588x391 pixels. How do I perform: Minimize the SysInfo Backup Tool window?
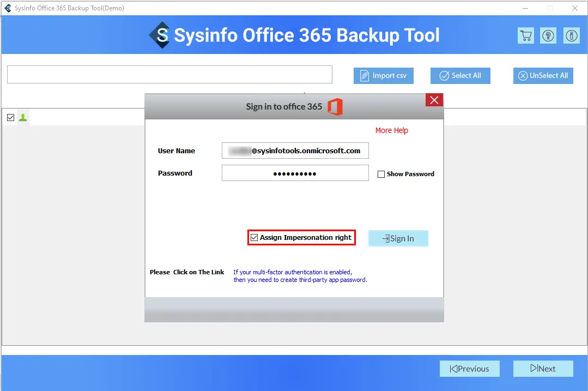pyautogui.click(x=525, y=8)
